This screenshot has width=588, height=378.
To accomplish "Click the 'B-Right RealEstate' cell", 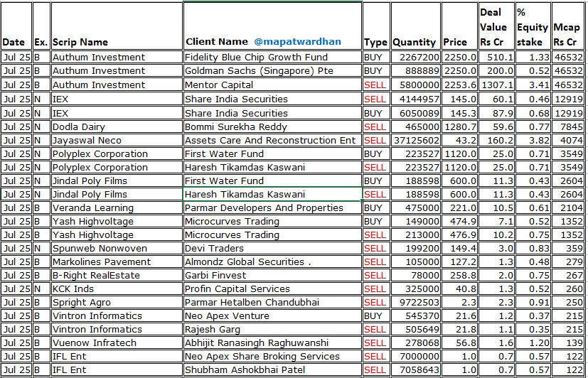I will 117,276.
